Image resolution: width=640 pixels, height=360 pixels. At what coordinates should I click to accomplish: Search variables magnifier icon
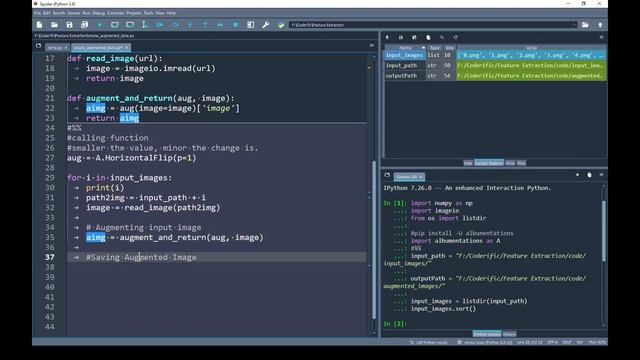coord(442,37)
